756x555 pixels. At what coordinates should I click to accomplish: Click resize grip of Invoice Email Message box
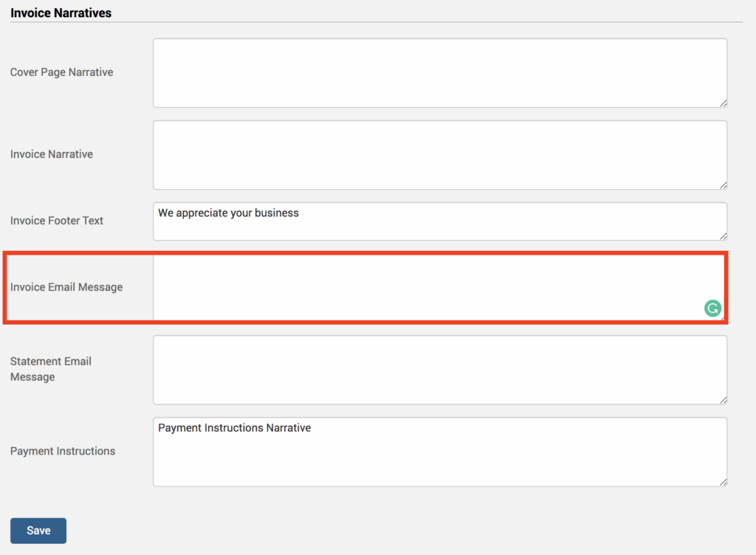(723, 318)
